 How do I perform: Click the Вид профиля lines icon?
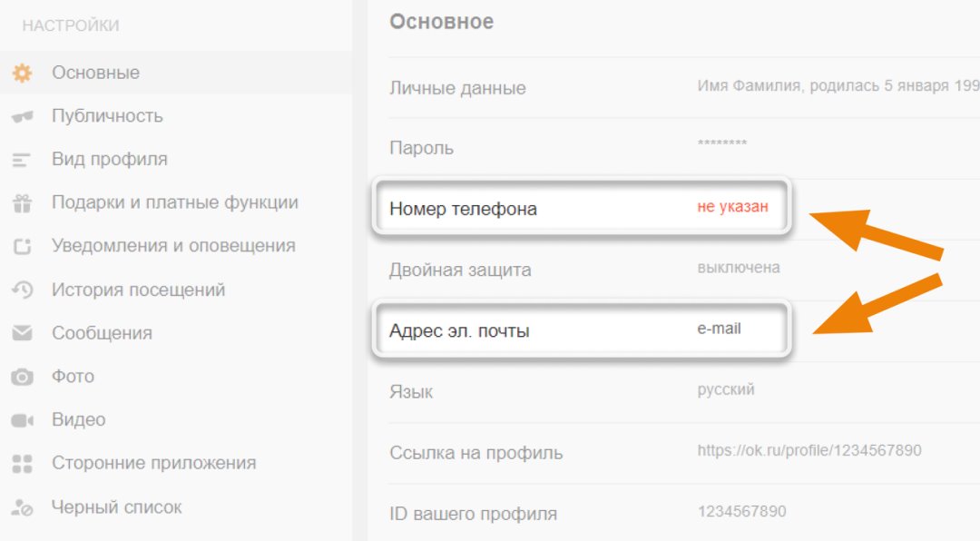tap(22, 160)
